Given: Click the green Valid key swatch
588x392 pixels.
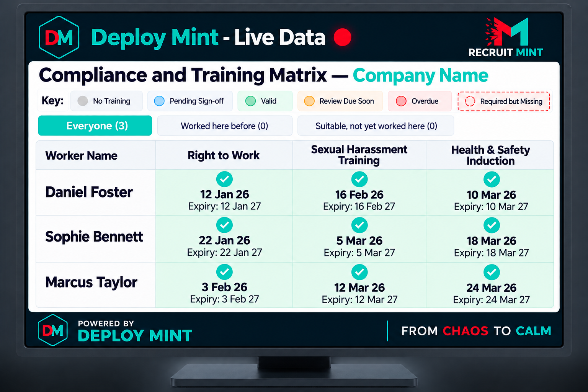Looking at the screenshot, I should click(250, 101).
